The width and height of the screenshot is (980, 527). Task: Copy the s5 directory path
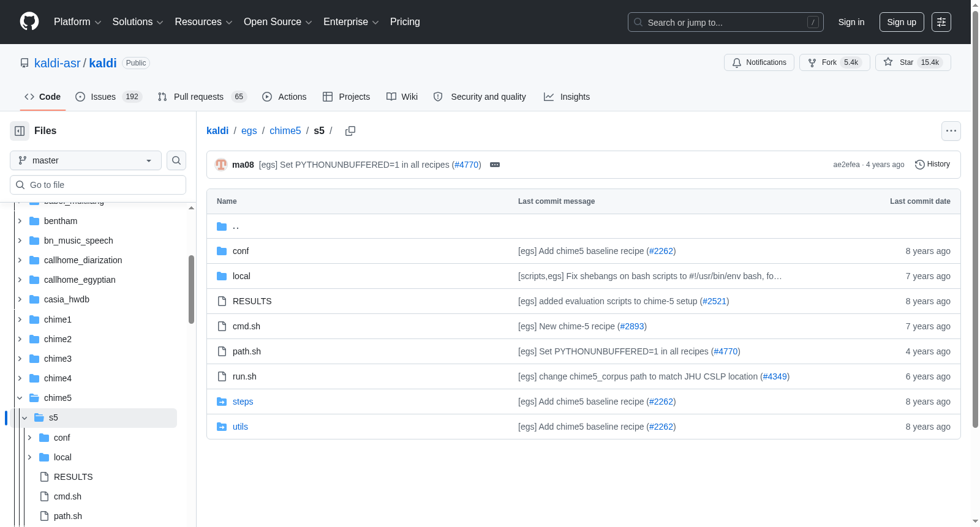coord(350,131)
